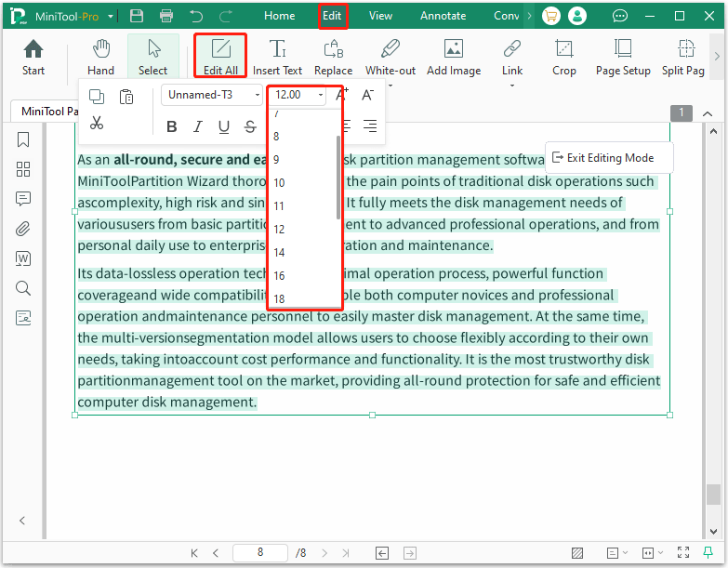Toggle Italic formatting

[x=198, y=126]
